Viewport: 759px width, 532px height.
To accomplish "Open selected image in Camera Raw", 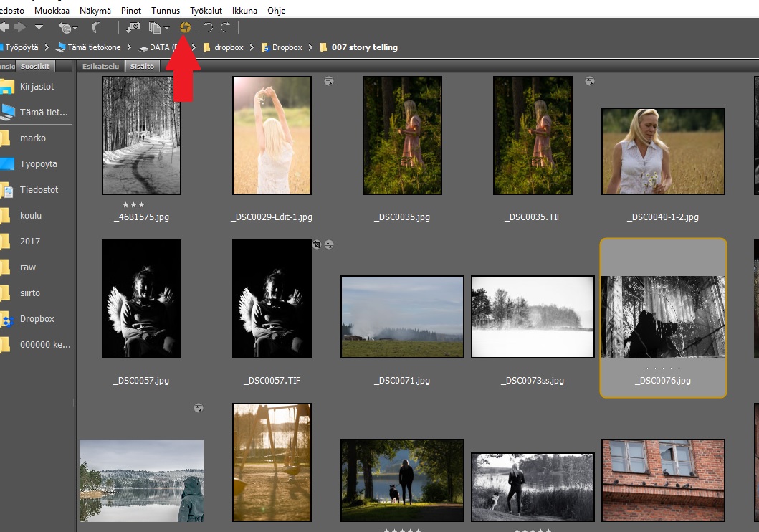I will pos(185,27).
